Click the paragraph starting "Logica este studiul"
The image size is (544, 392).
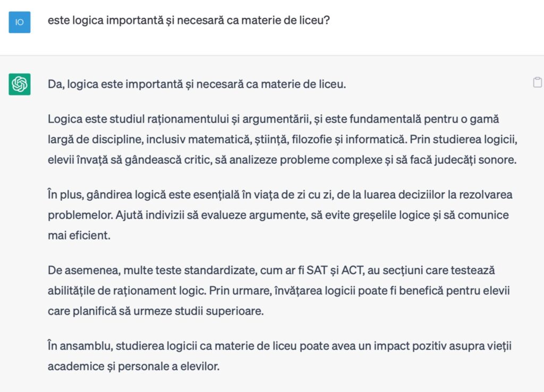282,139
